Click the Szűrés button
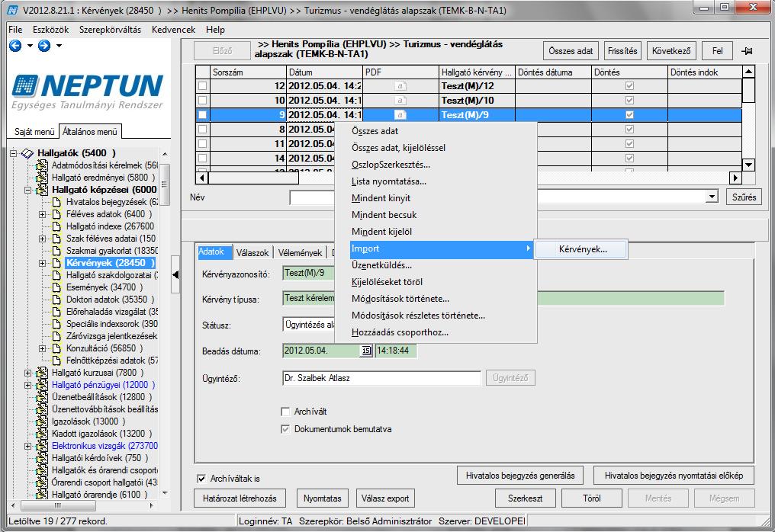This screenshot has width=775, height=532. pyautogui.click(x=744, y=197)
